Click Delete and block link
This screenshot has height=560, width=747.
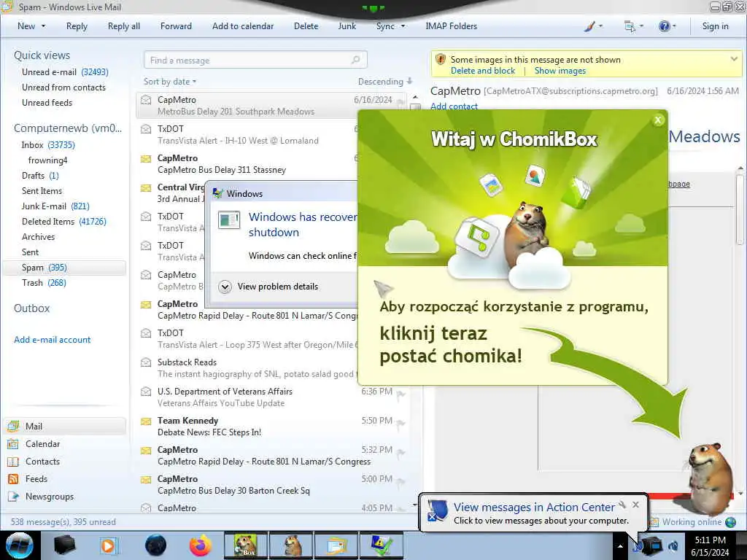click(483, 71)
